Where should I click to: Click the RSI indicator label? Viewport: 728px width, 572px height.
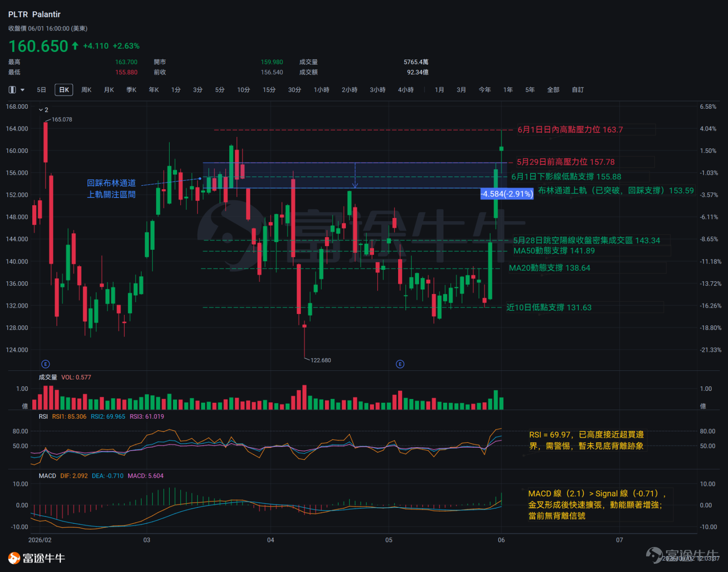tap(43, 416)
